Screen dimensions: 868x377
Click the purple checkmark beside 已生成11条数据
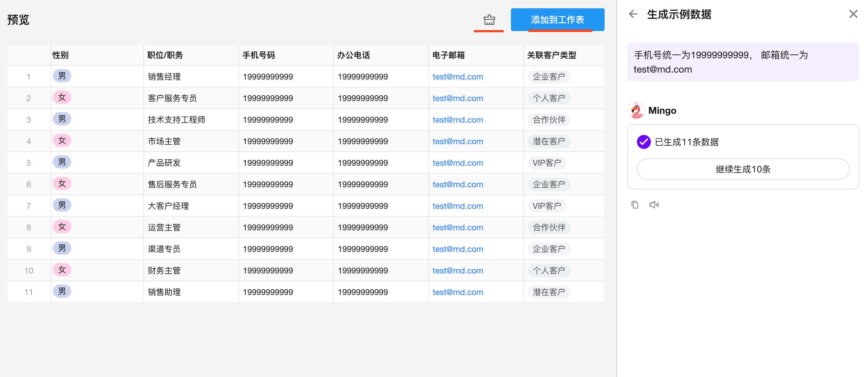pos(643,142)
